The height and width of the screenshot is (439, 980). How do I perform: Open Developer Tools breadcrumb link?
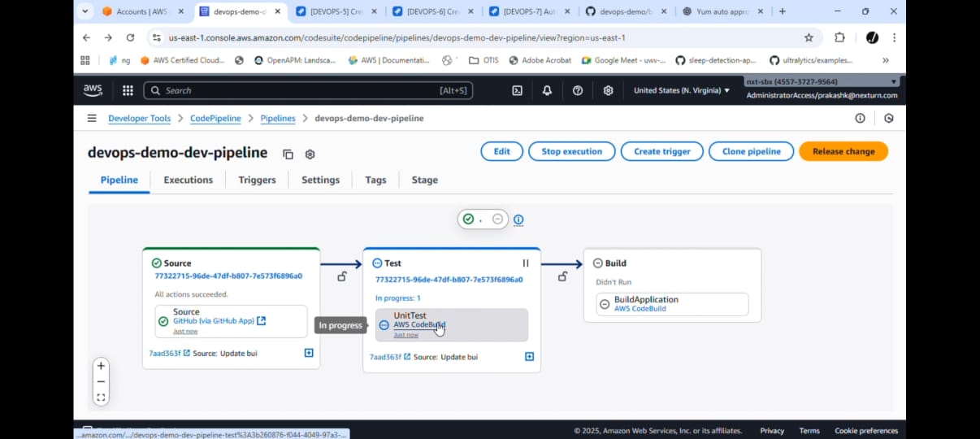coord(140,118)
